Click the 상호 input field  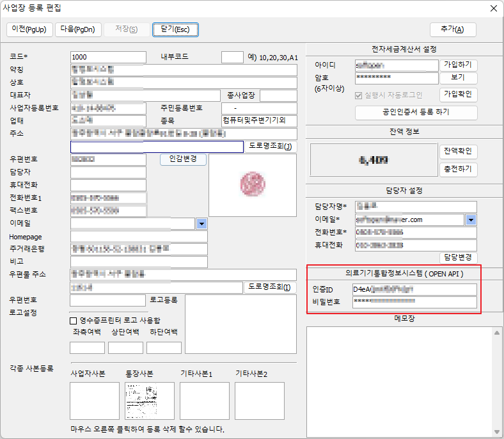(184, 83)
